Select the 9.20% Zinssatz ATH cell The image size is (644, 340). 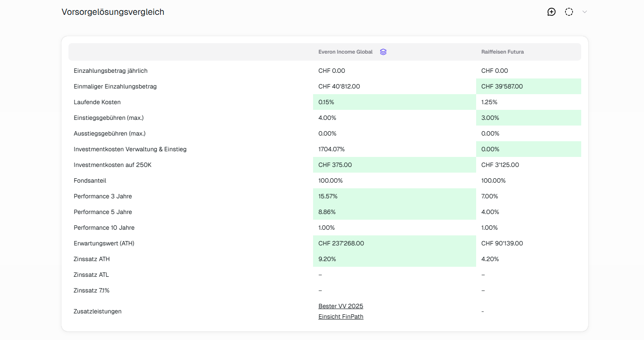pos(327,259)
